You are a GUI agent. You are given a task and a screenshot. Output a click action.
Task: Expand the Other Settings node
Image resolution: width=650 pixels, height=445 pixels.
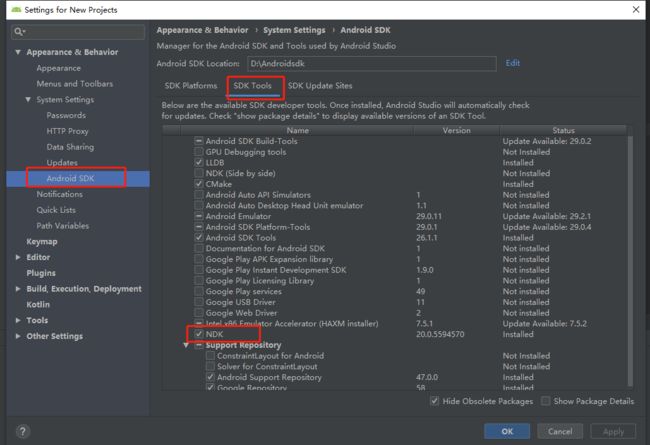18,336
